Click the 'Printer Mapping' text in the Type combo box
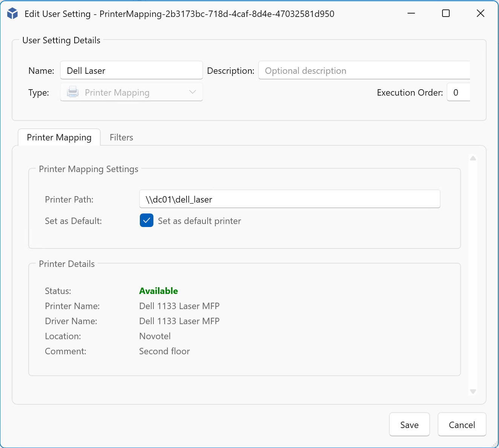The image size is (499, 448). click(x=117, y=93)
